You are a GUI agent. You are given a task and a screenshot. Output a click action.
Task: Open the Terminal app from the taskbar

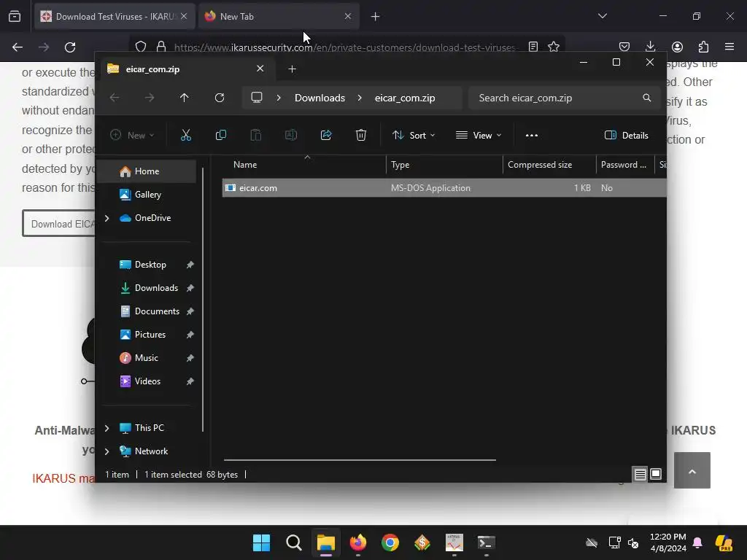point(487,542)
